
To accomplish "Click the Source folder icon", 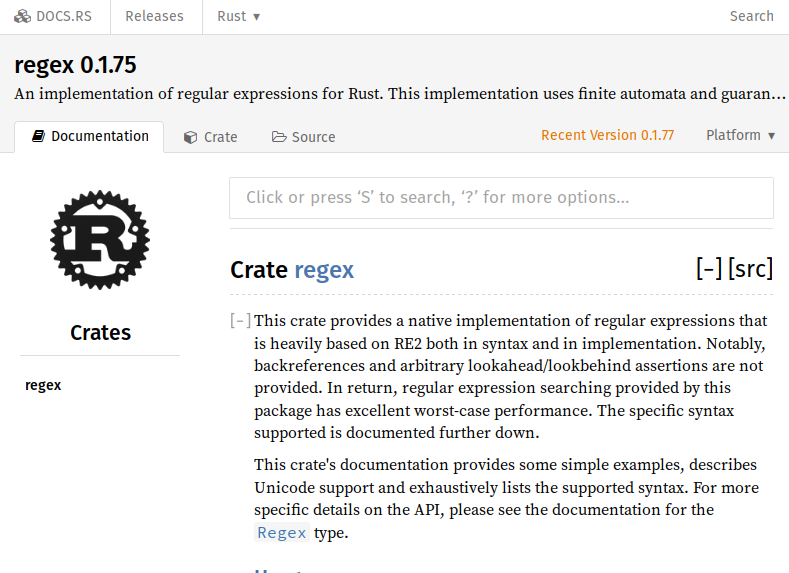I will point(279,137).
